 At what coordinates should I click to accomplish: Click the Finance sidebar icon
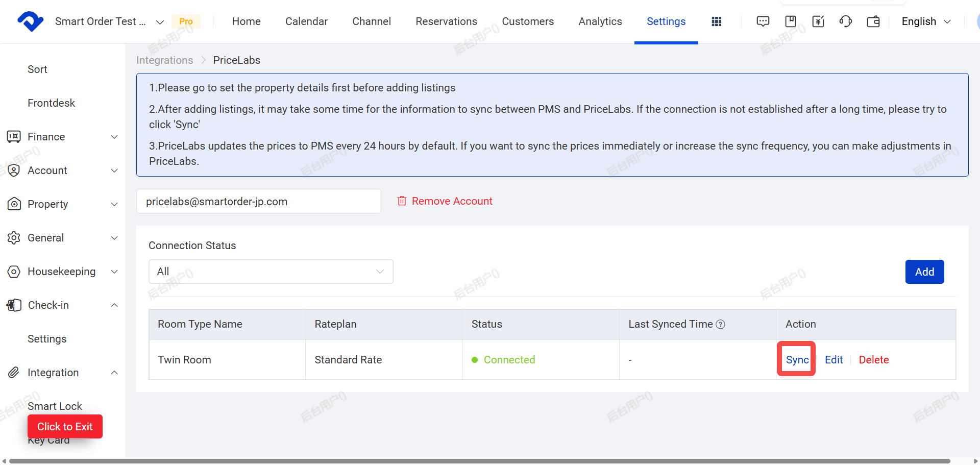click(14, 137)
